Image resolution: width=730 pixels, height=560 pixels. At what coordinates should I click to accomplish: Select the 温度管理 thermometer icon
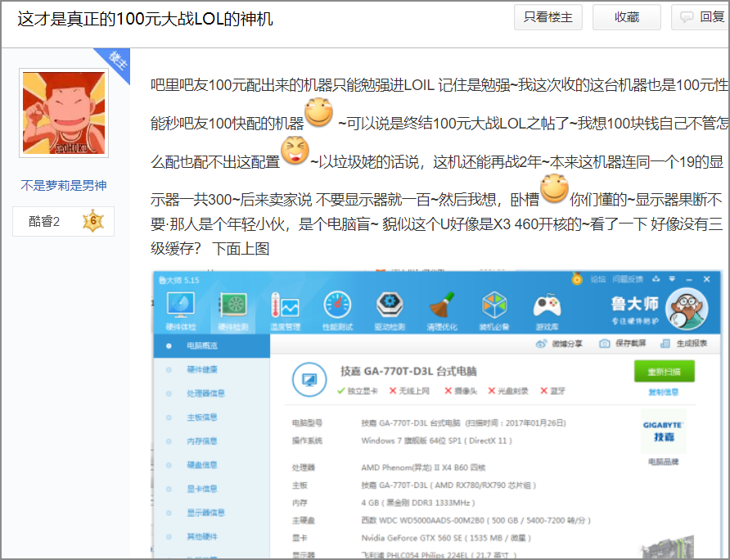click(x=284, y=305)
